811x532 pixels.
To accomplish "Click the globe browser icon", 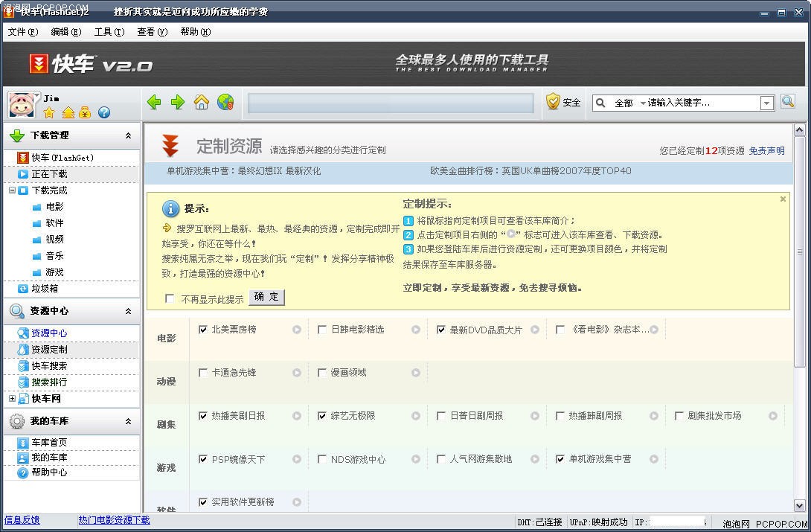I will tap(225, 102).
